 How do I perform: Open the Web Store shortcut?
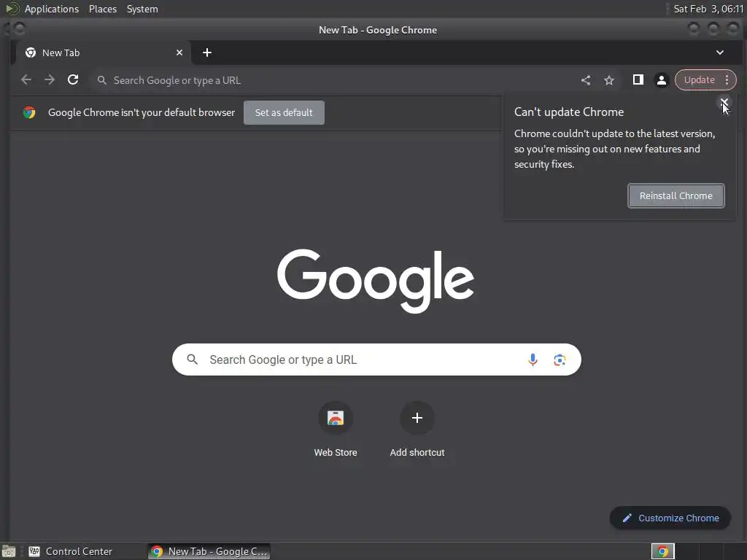pos(336,429)
